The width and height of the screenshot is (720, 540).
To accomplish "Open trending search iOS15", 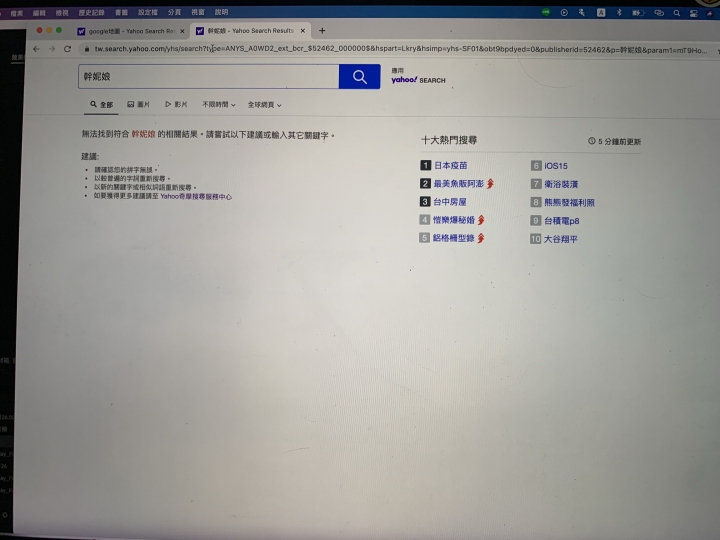I will [556, 166].
